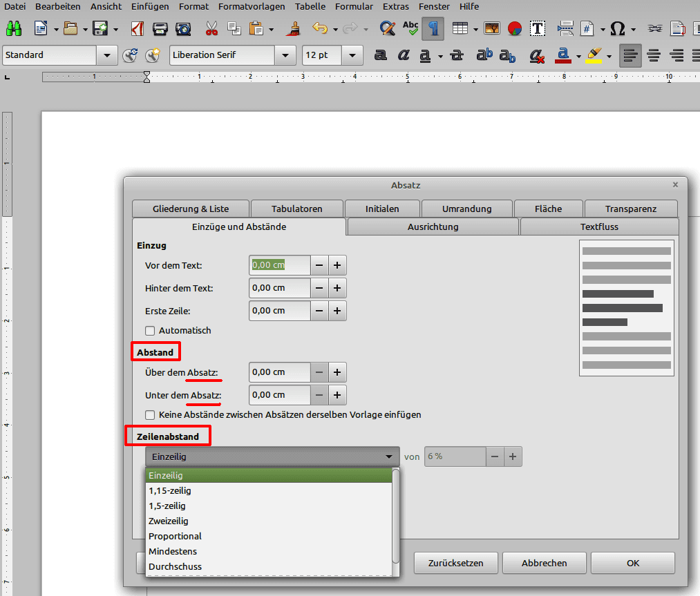The height and width of the screenshot is (596, 700).
Task: Open dropdown arrow next to Undo icon
Action: coord(335,30)
